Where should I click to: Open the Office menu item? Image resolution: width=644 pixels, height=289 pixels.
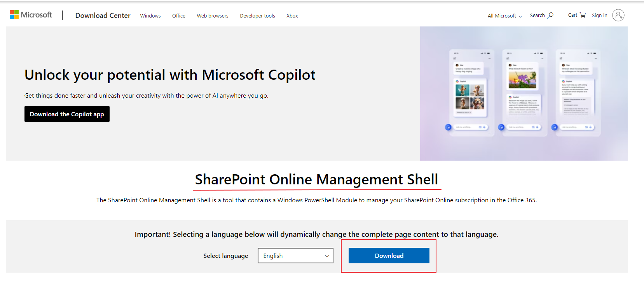(x=179, y=16)
